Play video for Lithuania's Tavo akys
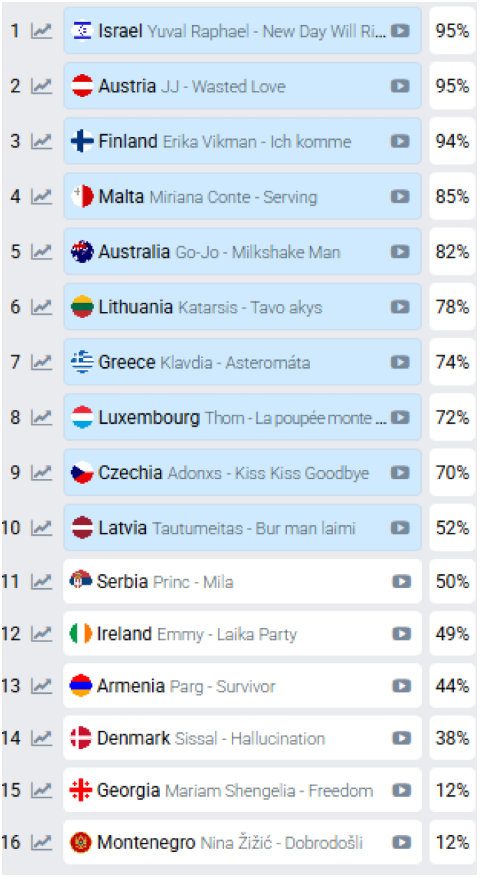This screenshot has width=485, height=879. pos(400,307)
